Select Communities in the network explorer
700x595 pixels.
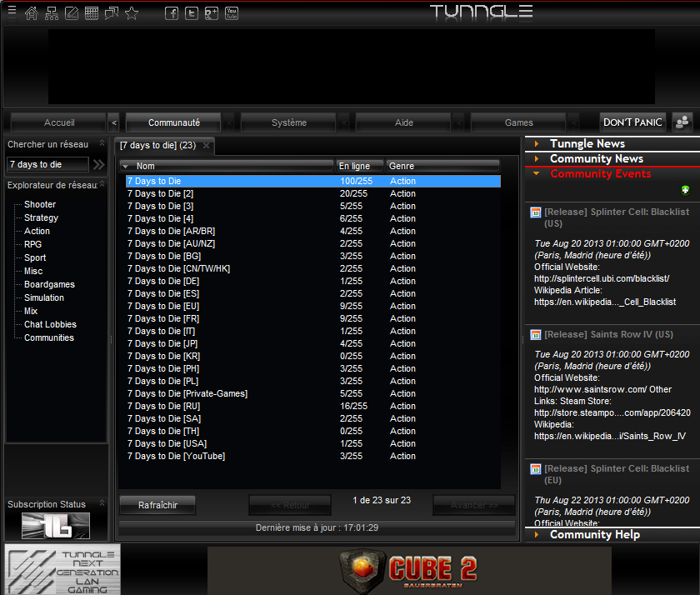tap(48, 337)
